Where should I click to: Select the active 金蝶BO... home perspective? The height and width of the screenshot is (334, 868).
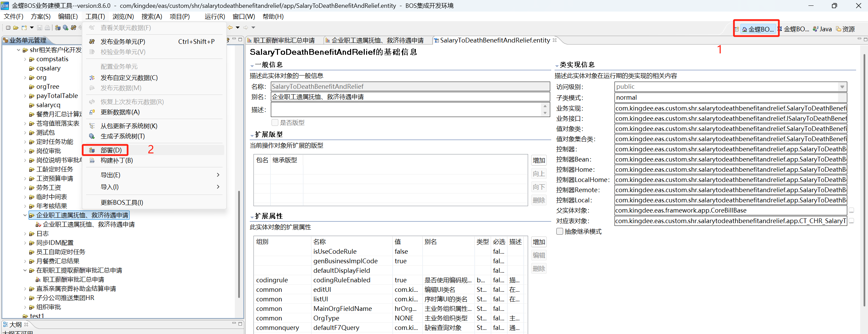pyautogui.click(x=758, y=29)
